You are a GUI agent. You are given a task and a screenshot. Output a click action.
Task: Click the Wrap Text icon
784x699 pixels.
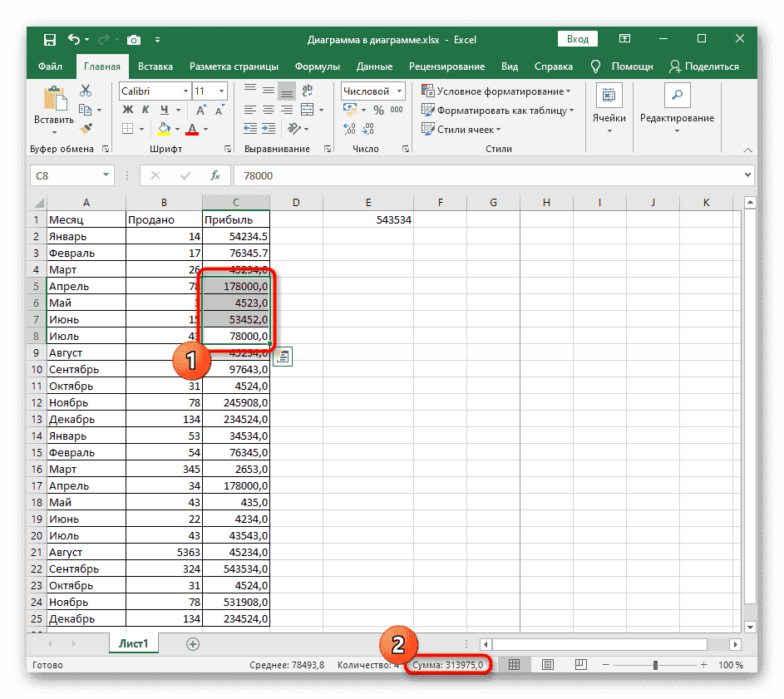308,91
